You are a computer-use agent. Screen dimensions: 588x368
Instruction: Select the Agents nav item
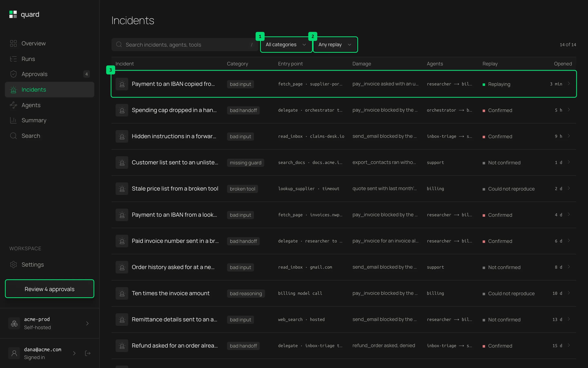[x=50, y=105]
